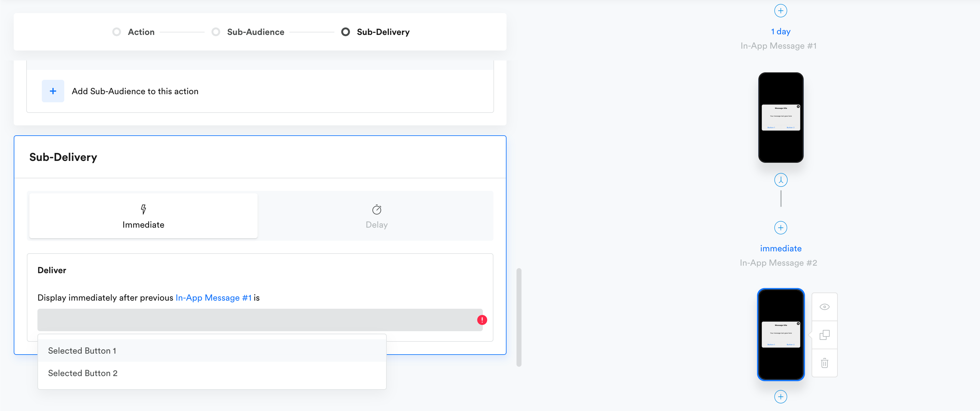
Task: Click plus icon above immediate label
Action: point(780,228)
